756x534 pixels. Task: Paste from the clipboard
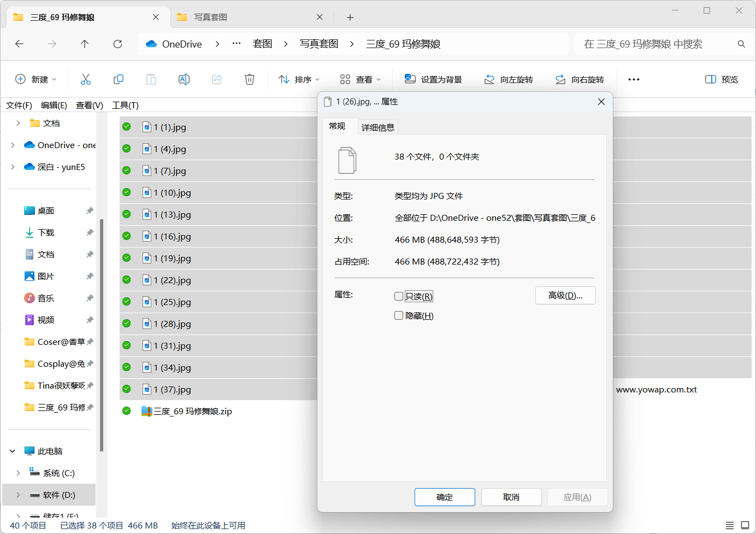coord(151,79)
